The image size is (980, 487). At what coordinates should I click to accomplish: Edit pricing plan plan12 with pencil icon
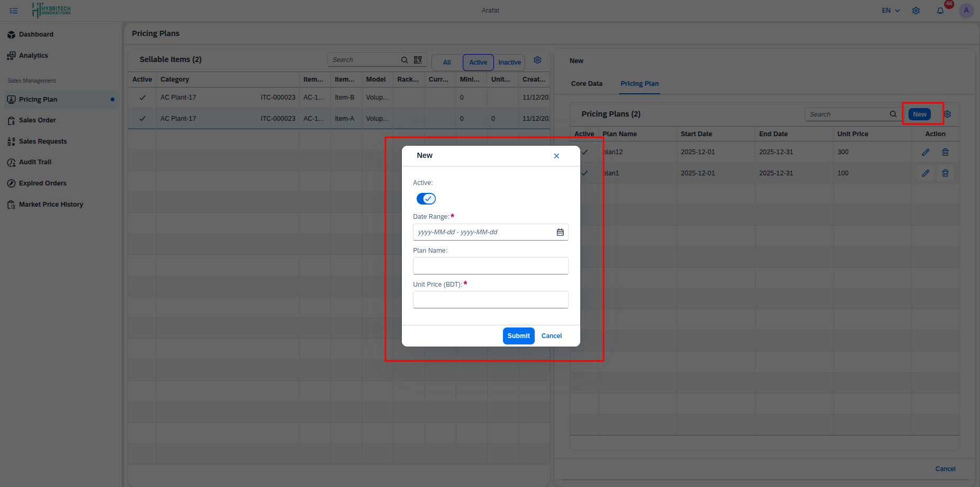(x=925, y=152)
